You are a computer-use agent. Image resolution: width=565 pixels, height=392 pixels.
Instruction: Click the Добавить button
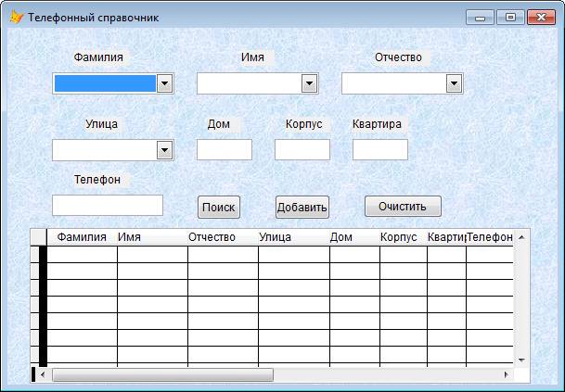click(x=302, y=207)
